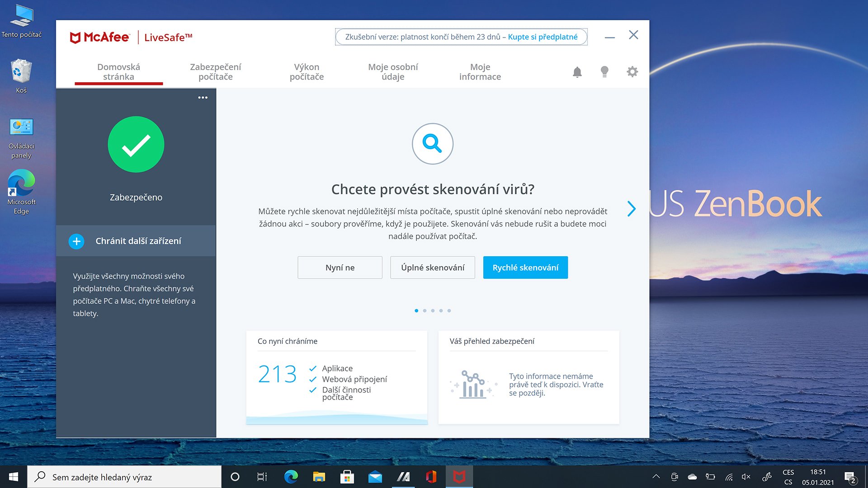Image resolution: width=868 pixels, height=488 pixels.
Task: Open three-dot menu in status panel
Action: pyautogui.click(x=203, y=98)
